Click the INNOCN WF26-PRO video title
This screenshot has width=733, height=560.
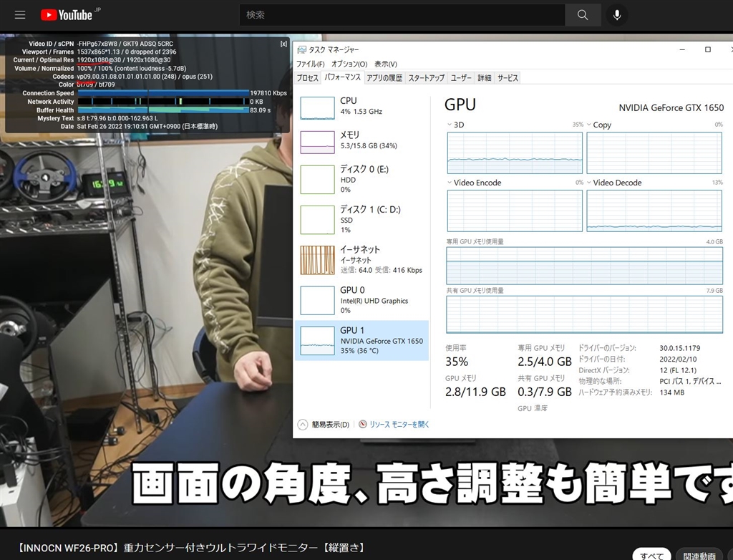pyautogui.click(x=191, y=548)
